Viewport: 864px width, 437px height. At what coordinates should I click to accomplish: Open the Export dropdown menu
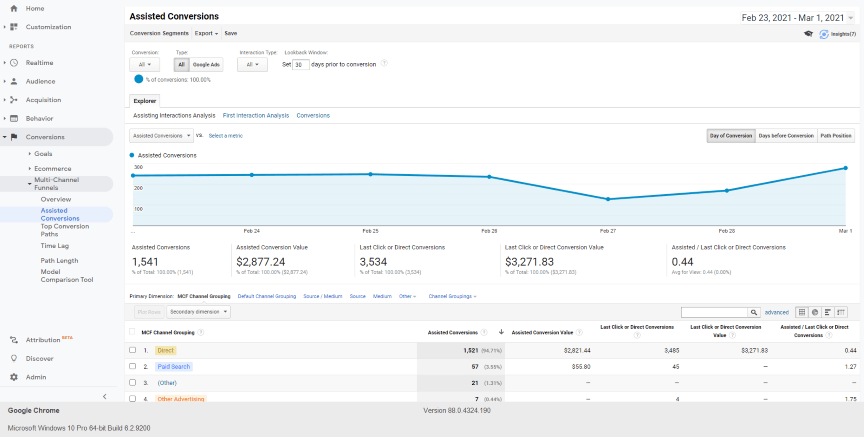[206, 33]
